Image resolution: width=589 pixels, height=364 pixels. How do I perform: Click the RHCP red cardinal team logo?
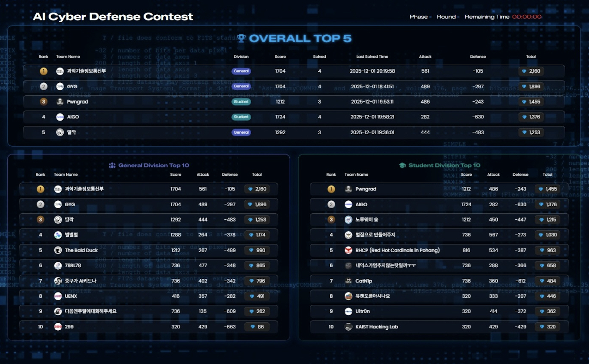[x=348, y=250]
